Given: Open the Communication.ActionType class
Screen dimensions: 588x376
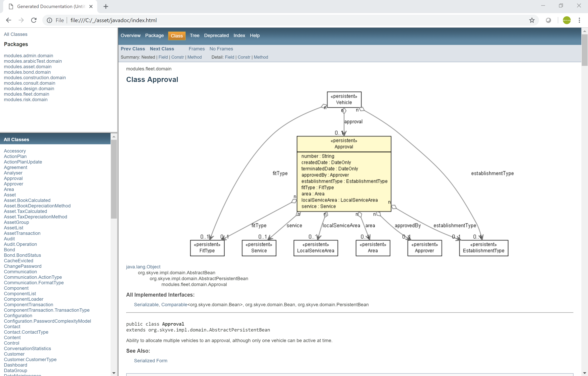Looking at the screenshot, I should [33, 277].
